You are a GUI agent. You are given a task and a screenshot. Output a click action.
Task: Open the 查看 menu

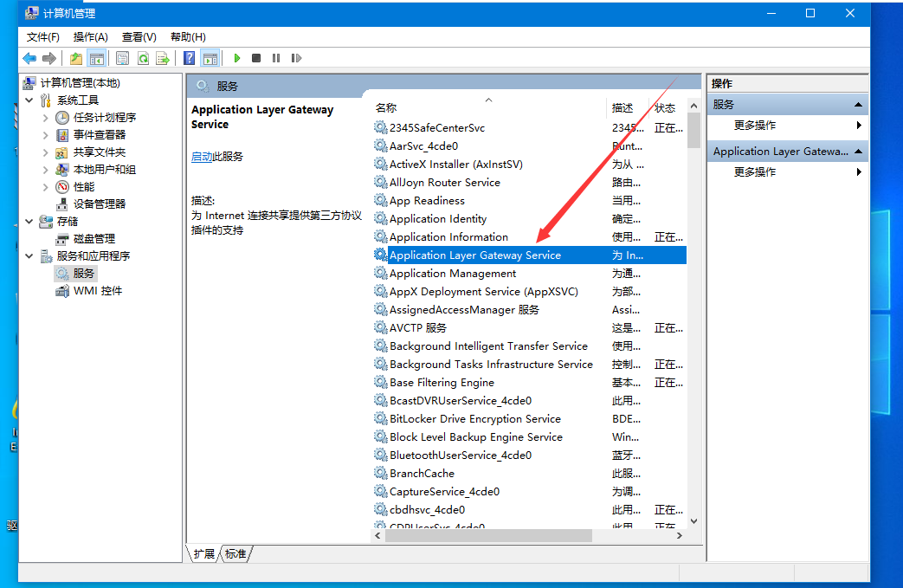coord(139,36)
